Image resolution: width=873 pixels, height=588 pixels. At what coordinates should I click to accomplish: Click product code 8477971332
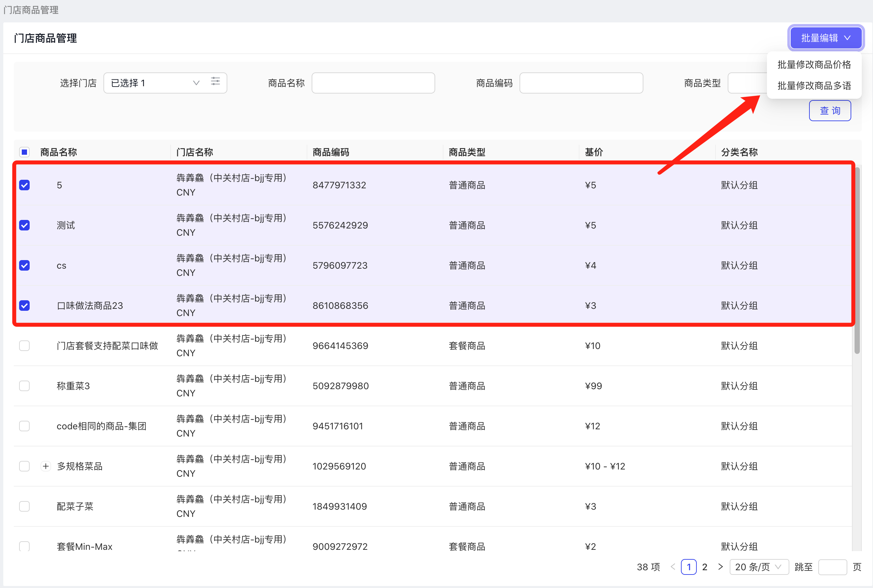pyautogui.click(x=339, y=185)
